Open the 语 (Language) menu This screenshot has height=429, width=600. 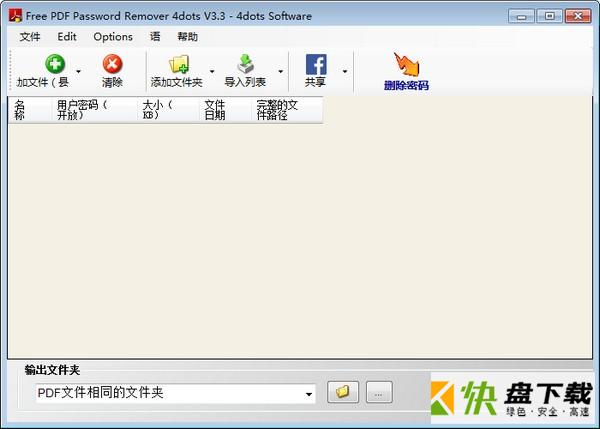tap(155, 37)
